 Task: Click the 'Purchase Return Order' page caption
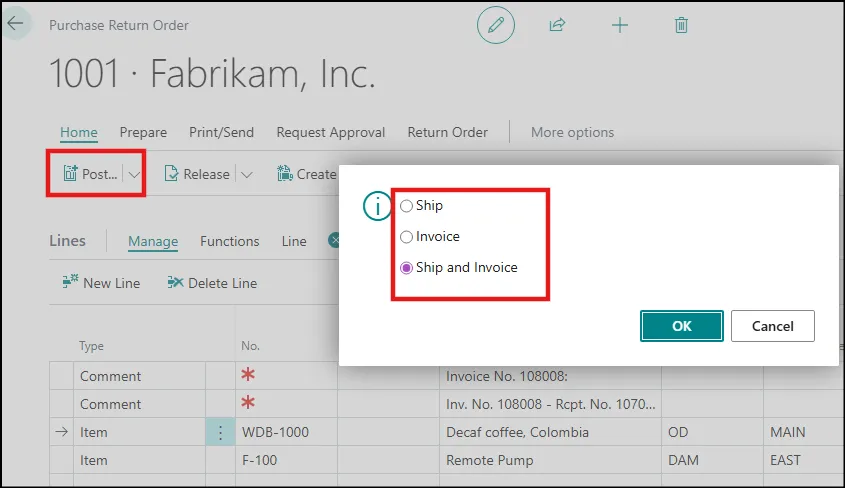coord(119,25)
